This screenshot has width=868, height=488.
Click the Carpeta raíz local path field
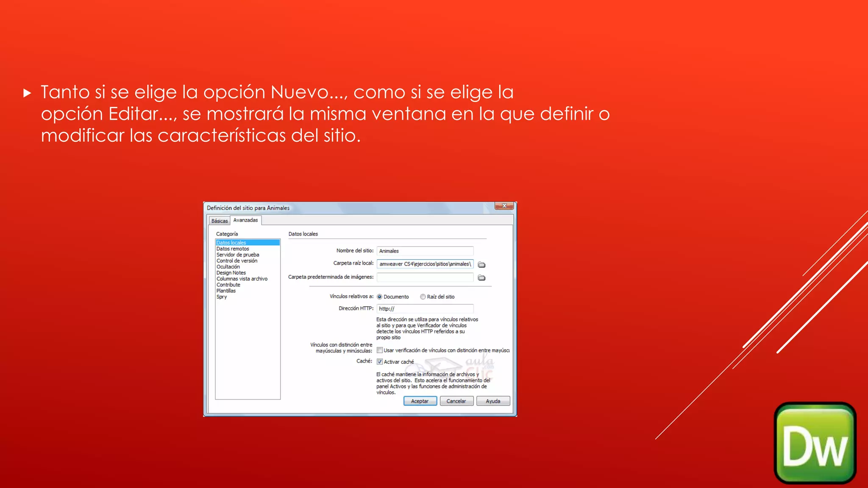425,264
